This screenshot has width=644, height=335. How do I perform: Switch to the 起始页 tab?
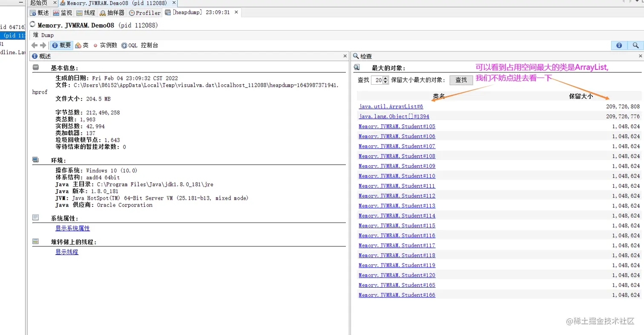coord(39,3)
